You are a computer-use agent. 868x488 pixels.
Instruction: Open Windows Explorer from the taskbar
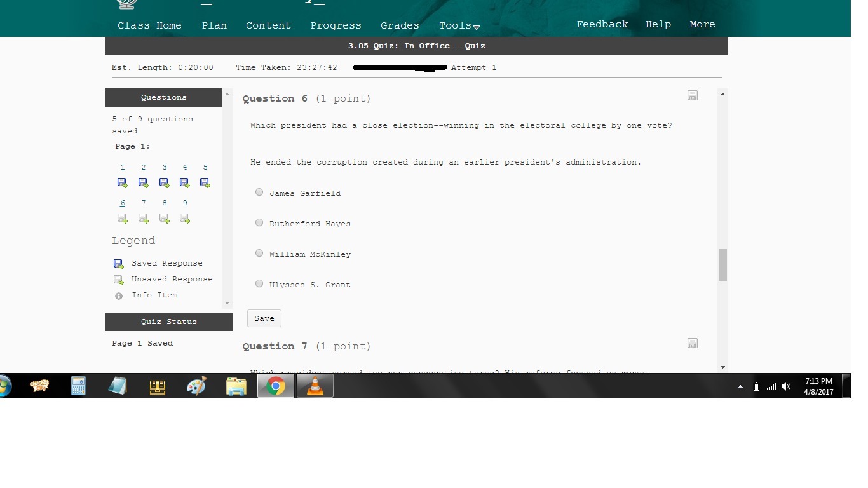pyautogui.click(x=236, y=386)
